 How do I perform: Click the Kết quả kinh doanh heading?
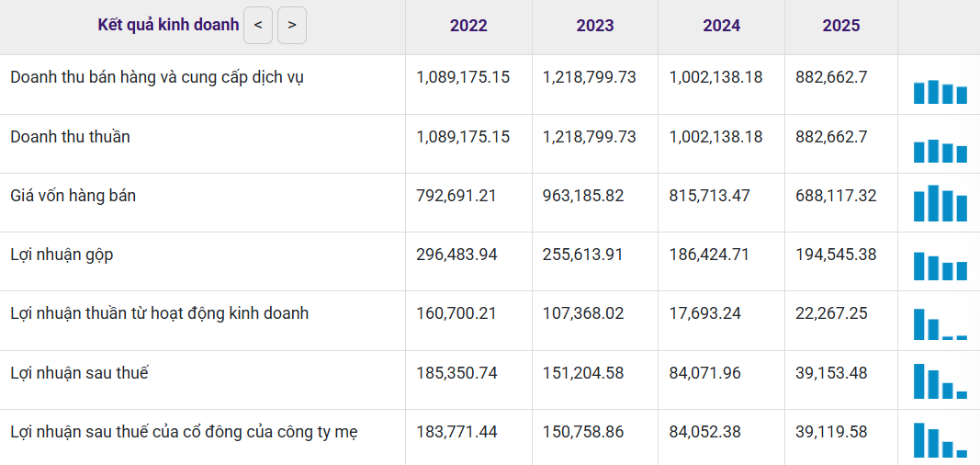(169, 25)
